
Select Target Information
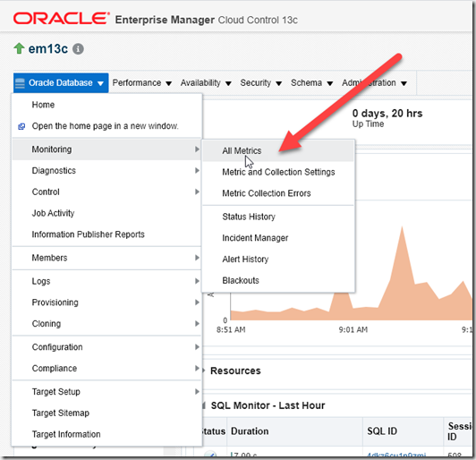tap(106, 434)
